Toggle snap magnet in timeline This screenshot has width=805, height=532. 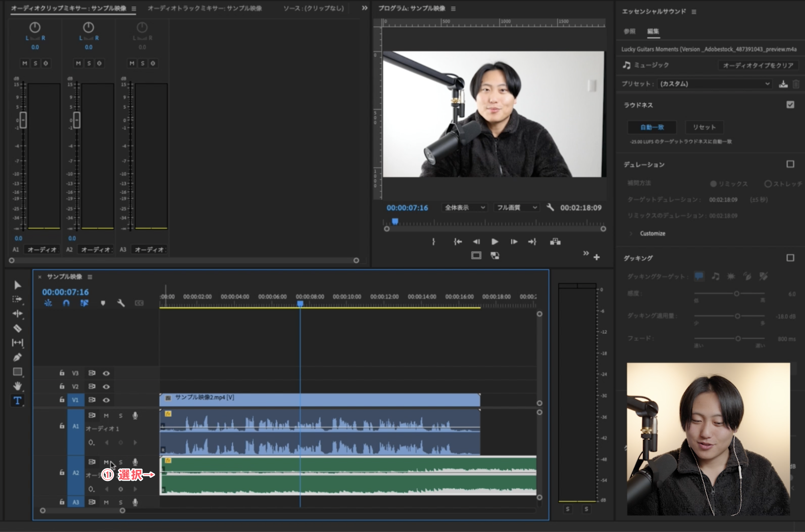[x=66, y=303]
